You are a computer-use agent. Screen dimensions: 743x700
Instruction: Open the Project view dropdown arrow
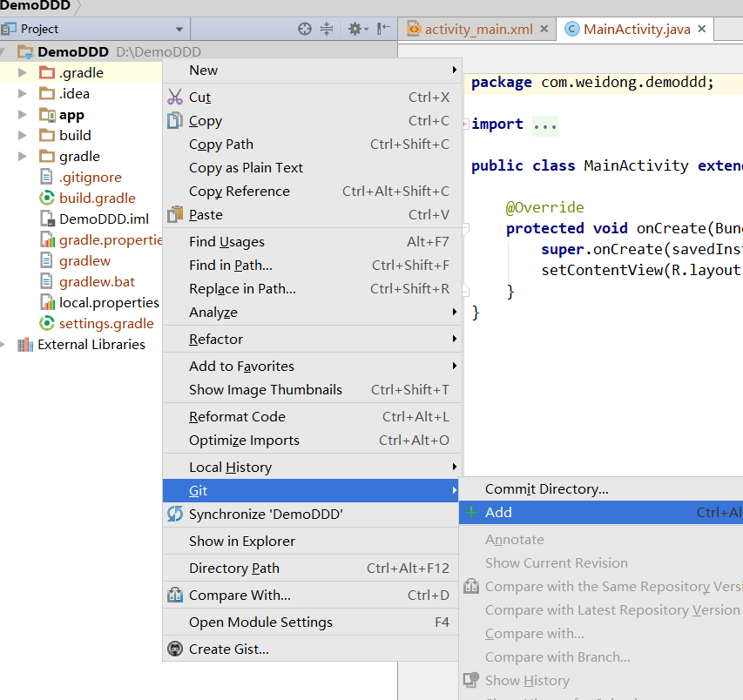point(179,30)
